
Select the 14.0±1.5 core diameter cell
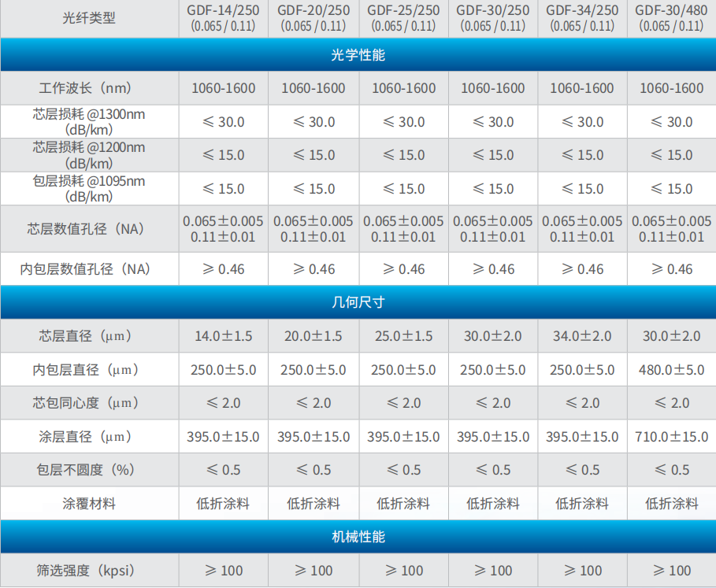coord(223,335)
